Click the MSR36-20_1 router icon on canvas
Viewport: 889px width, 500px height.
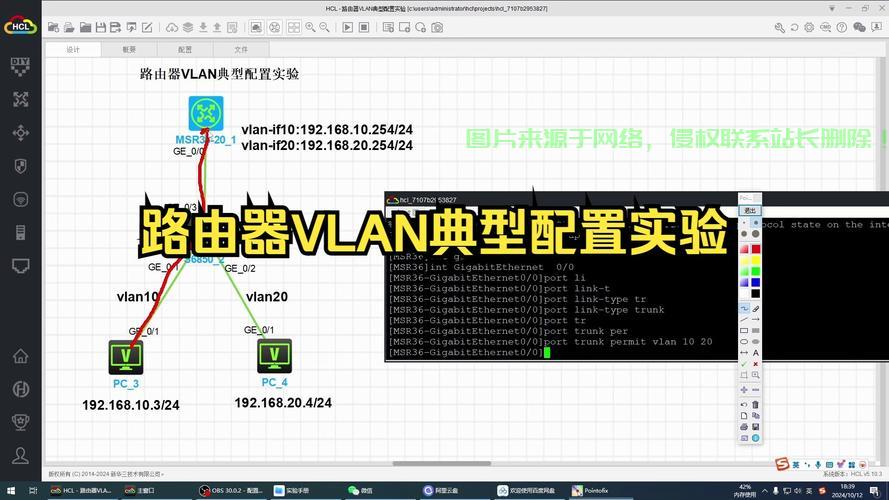[x=206, y=113]
